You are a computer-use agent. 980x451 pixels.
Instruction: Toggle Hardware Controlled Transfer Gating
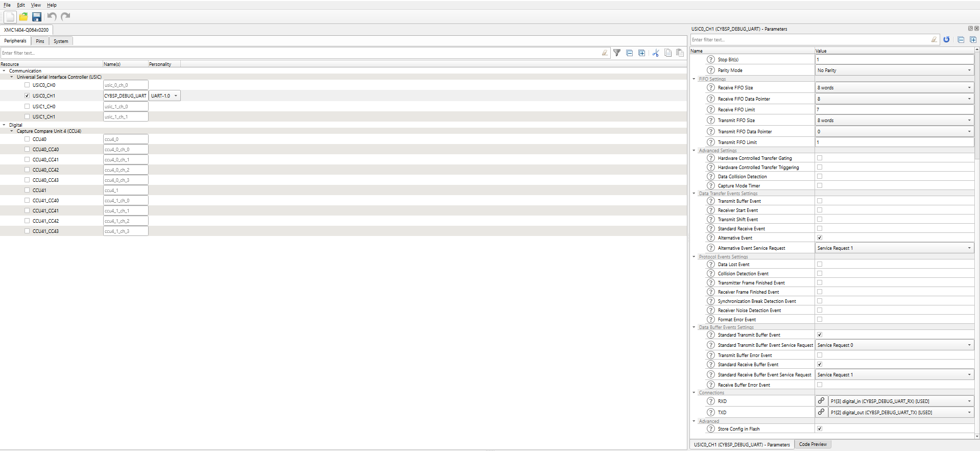click(820, 158)
